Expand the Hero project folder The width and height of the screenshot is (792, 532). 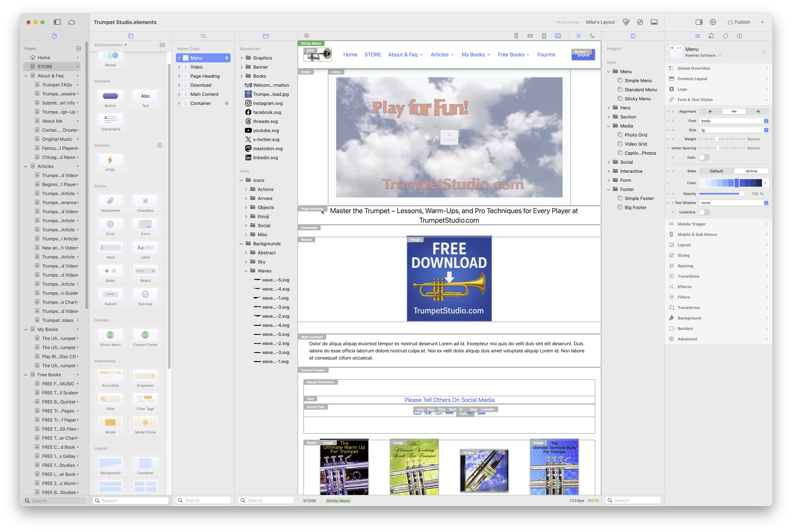point(608,108)
